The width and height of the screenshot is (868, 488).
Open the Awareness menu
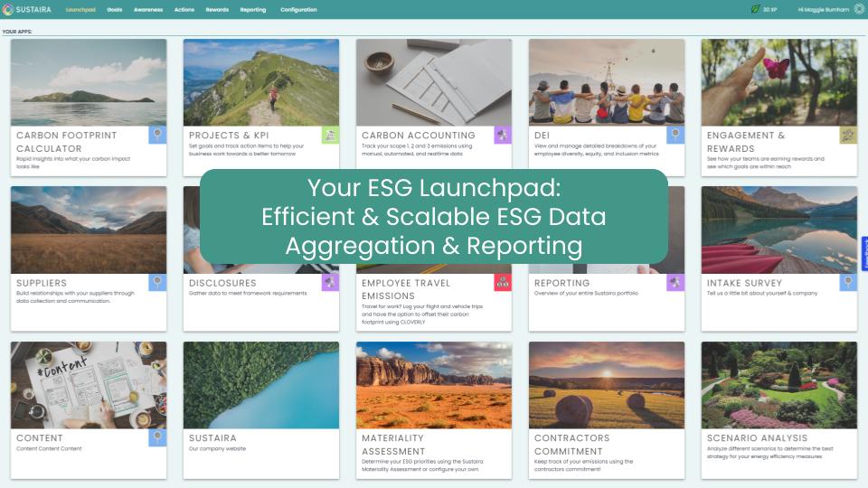coord(148,9)
